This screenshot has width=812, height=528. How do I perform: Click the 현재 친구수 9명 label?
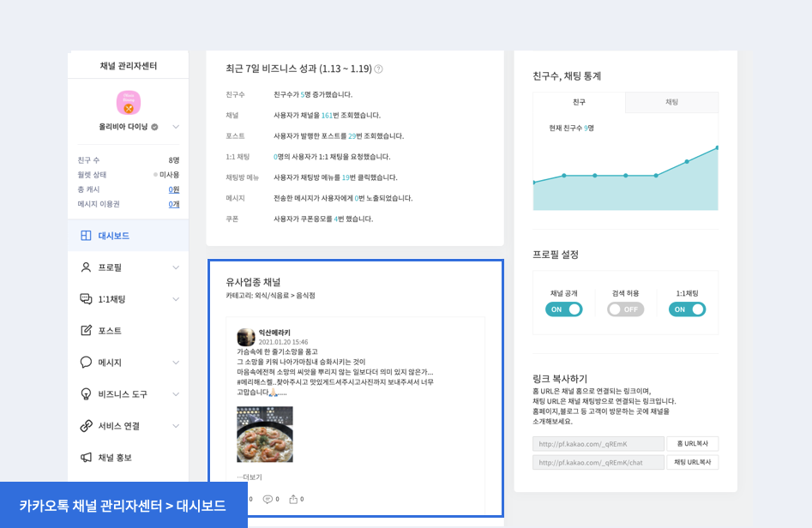click(x=572, y=128)
